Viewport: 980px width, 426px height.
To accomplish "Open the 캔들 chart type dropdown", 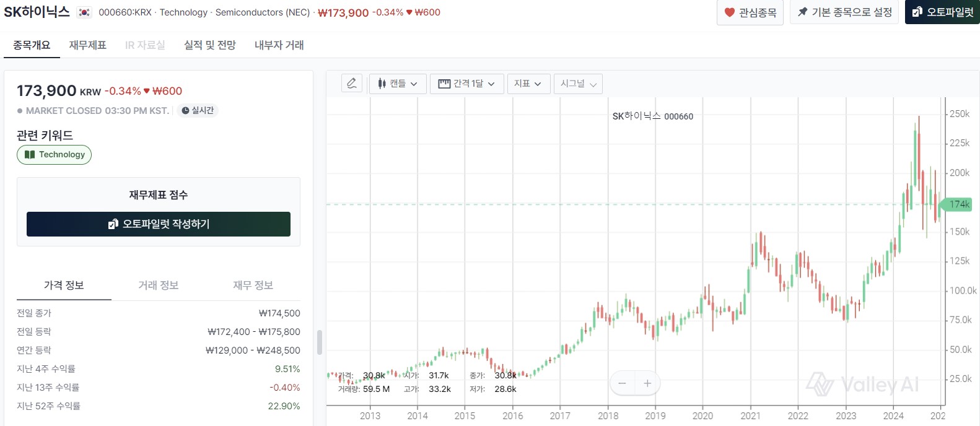I will click(398, 84).
